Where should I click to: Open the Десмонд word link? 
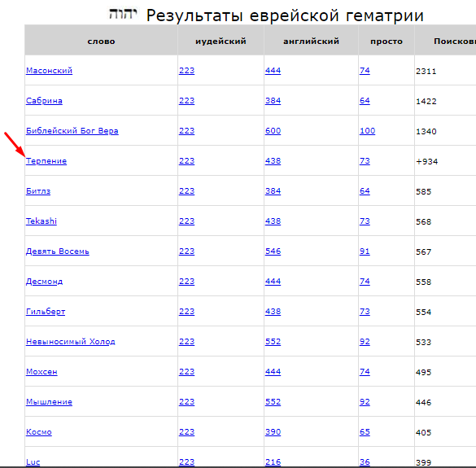pos(44,282)
